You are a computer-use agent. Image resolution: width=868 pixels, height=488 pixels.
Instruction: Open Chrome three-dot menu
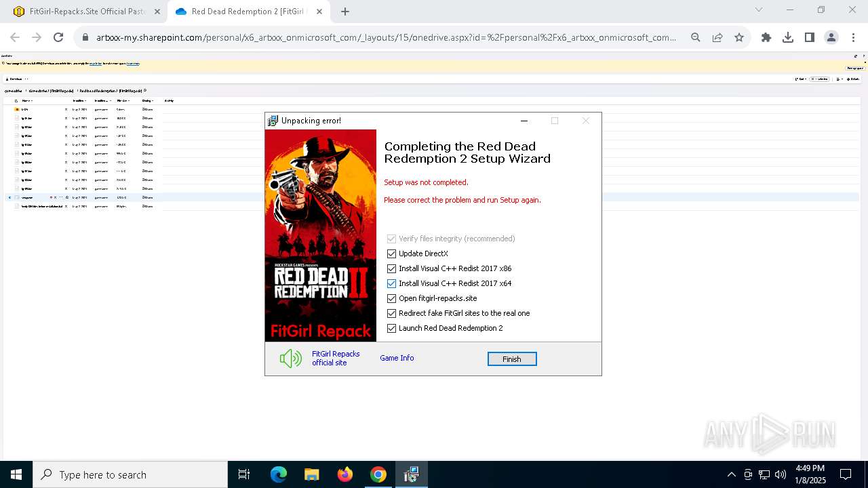click(853, 38)
